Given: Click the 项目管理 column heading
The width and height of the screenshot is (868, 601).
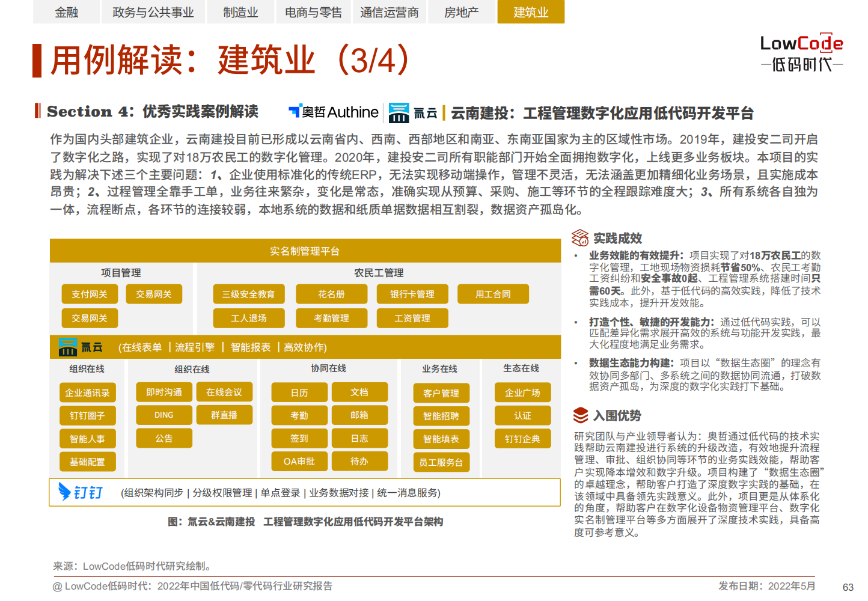Looking at the screenshot, I should pos(121,272).
